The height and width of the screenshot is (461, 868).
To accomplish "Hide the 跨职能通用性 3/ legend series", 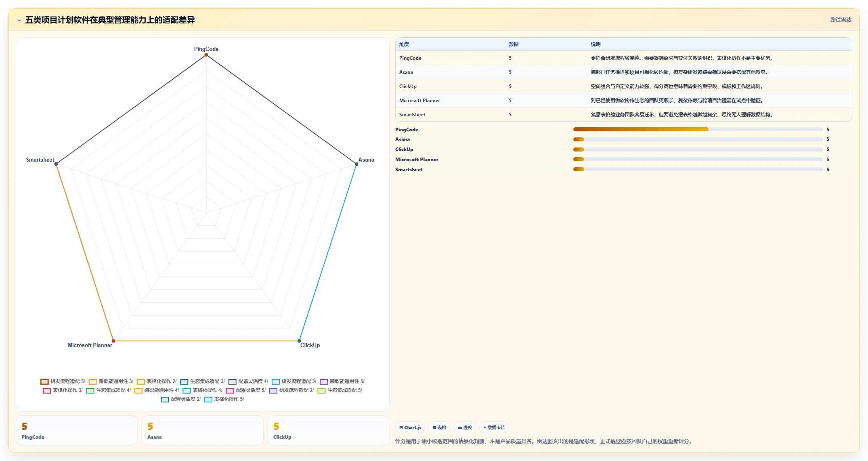I will point(111,381).
